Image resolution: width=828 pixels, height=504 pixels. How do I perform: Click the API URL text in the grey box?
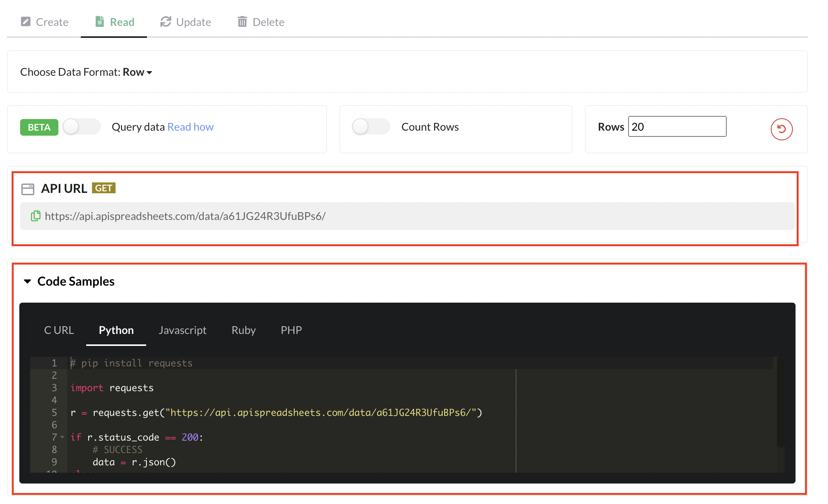point(185,216)
